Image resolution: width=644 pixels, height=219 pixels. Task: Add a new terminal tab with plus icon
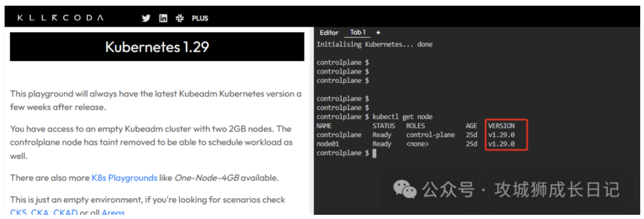tap(378, 33)
